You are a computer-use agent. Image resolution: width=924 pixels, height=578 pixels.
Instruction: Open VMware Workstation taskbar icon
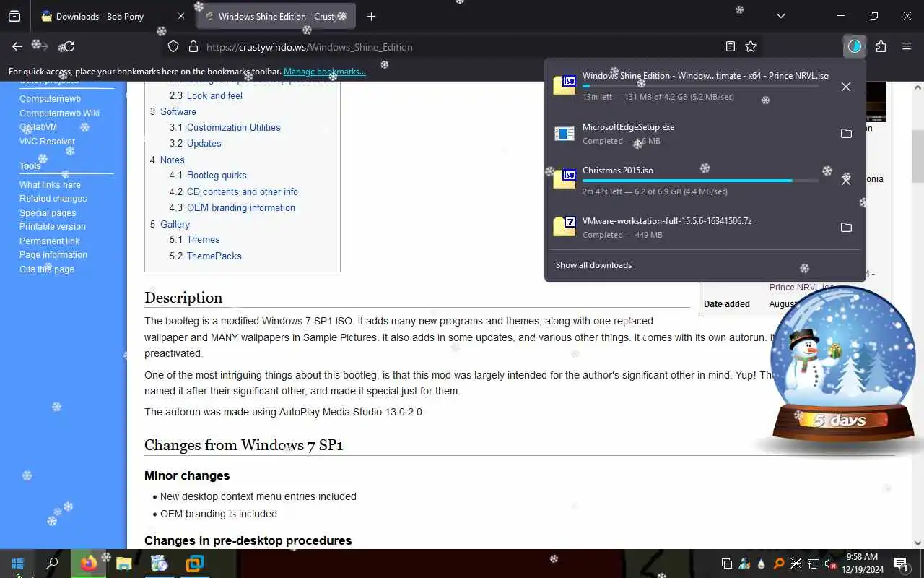tap(194, 564)
